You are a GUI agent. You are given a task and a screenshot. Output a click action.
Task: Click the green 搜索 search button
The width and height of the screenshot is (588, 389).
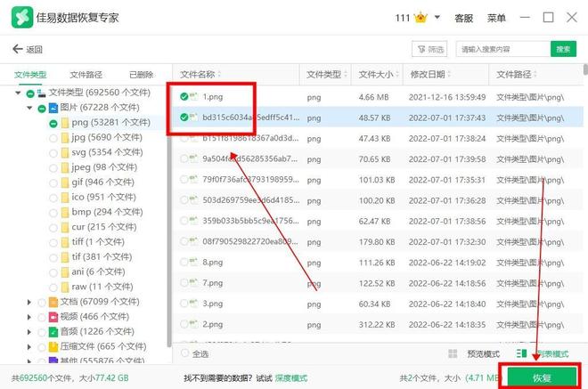point(563,49)
